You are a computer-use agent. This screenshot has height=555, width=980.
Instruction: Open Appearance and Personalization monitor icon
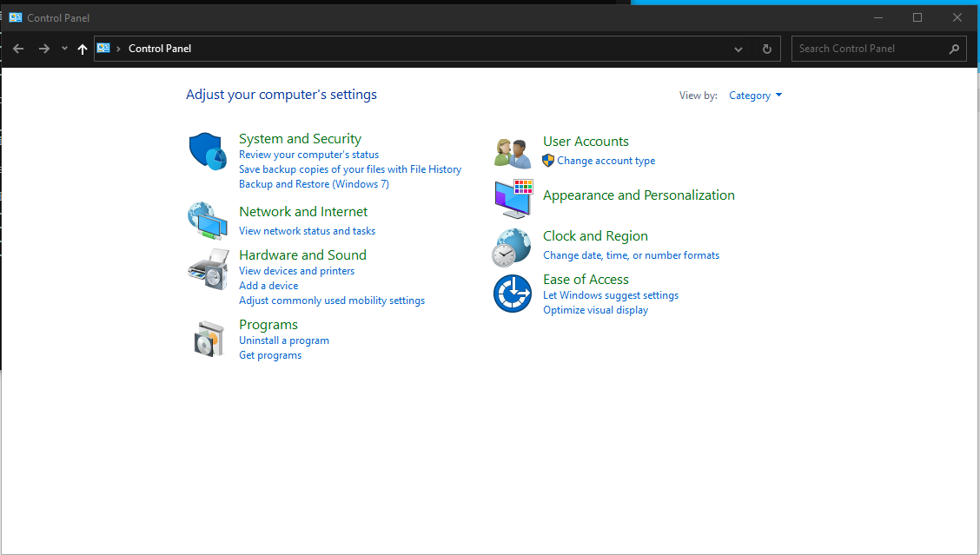pyautogui.click(x=513, y=199)
